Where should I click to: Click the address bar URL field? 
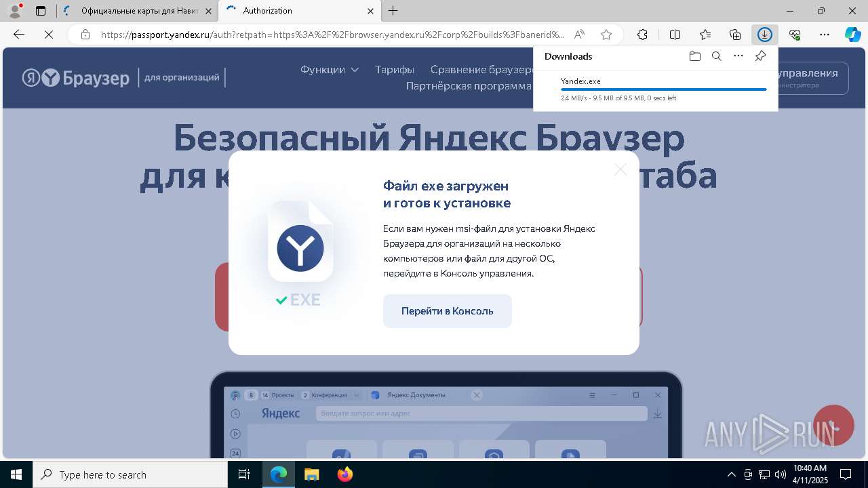coord(332,35)
